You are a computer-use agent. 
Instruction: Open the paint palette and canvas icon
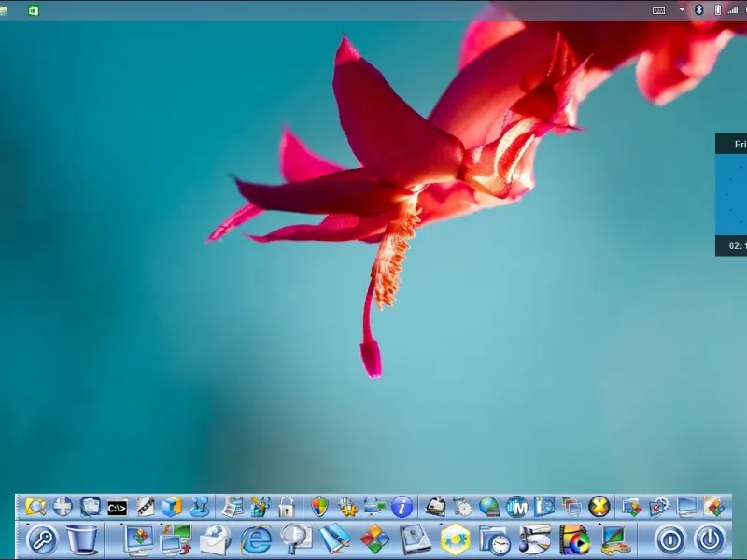(614, 540)
